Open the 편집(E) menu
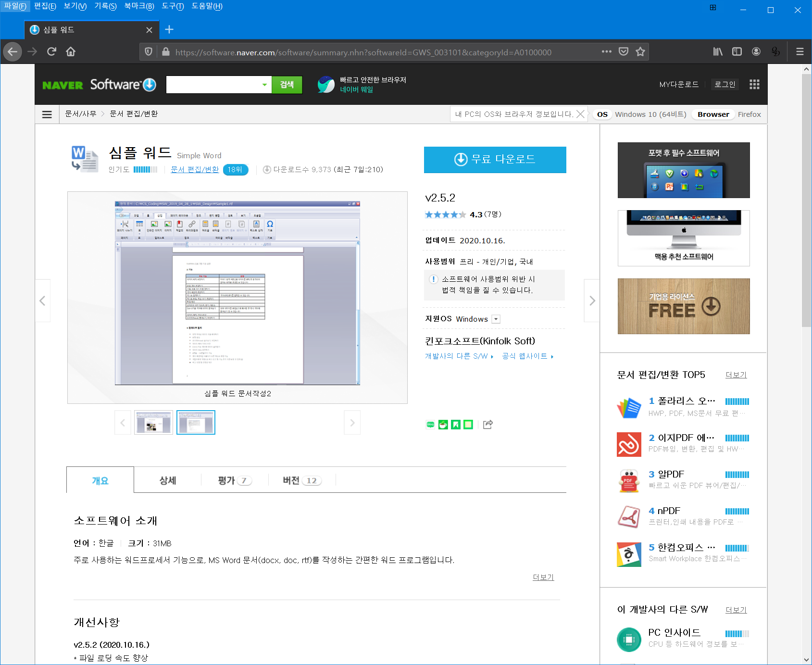Viewport: 812px width, 665px height. pos(45,6)
